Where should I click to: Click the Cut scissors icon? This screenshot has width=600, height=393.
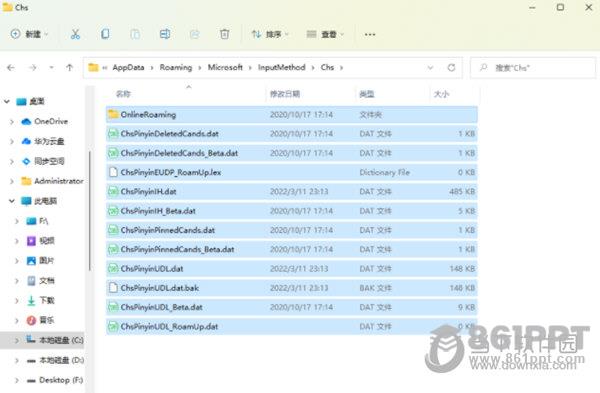pos(75,34)
